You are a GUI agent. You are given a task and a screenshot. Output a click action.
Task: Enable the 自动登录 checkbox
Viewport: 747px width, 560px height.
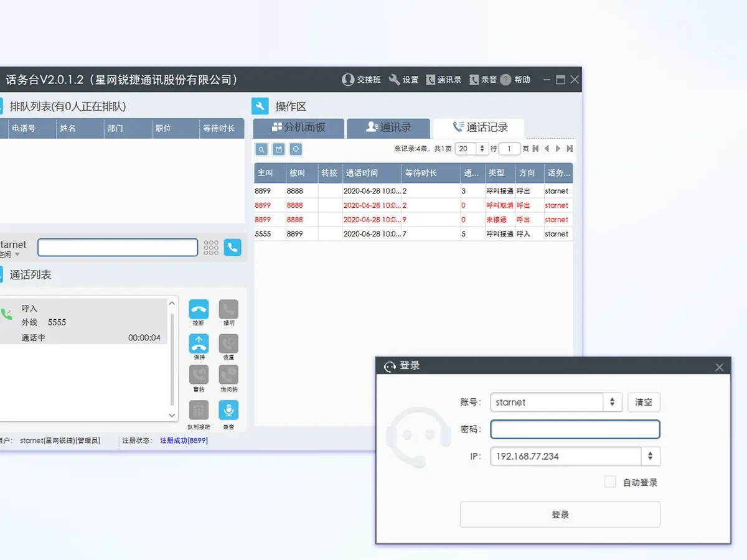click(610, 482)
